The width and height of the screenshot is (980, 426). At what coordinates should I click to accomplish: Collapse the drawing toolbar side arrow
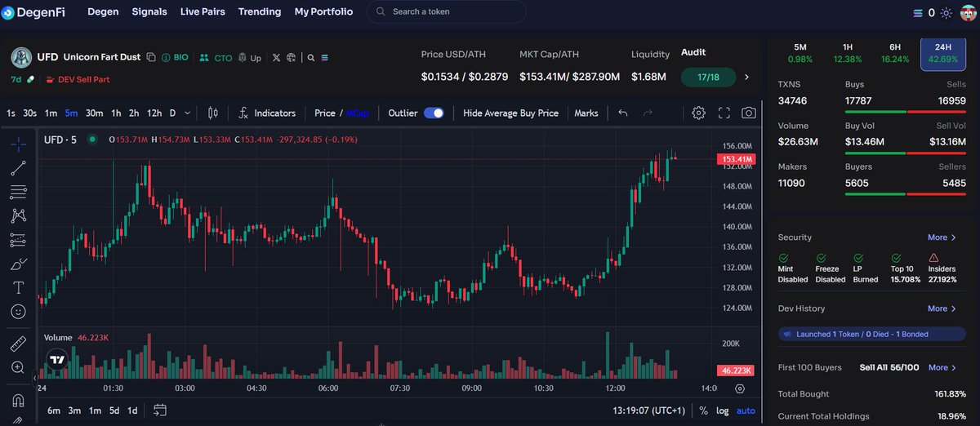[x=35, y=379]
